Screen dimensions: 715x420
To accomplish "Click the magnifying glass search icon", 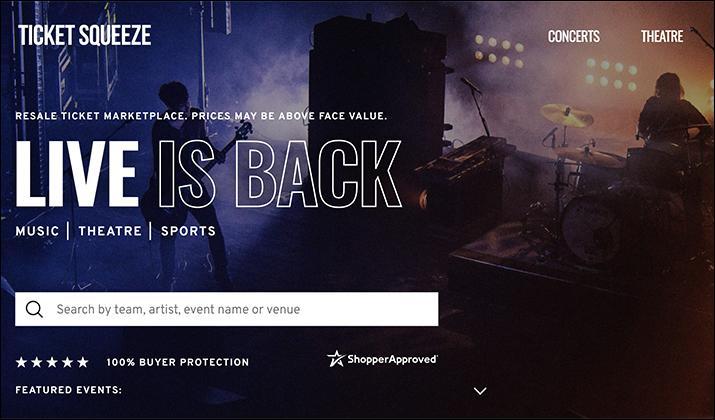I will coord(34,309).
